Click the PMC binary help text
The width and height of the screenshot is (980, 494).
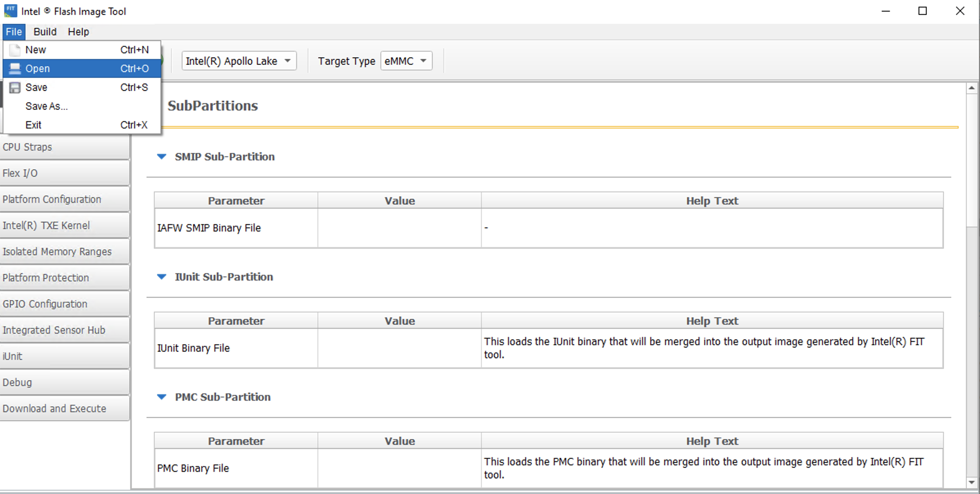[x=704, y=468]
